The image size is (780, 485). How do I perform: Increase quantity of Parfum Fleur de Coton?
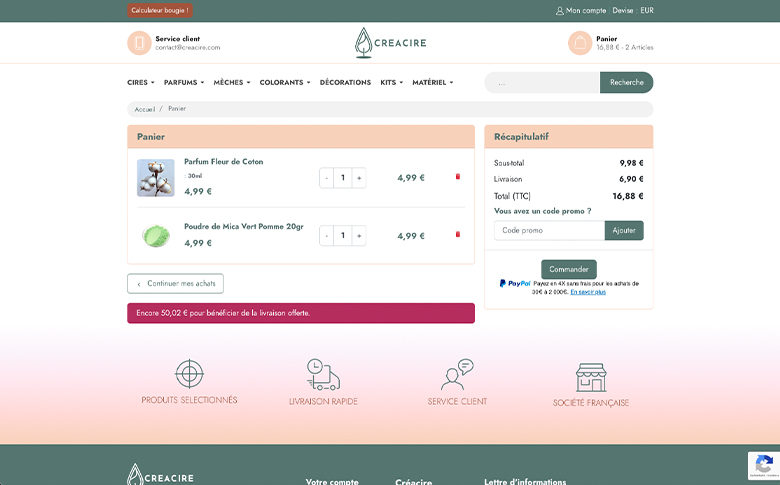pos(359,178)
